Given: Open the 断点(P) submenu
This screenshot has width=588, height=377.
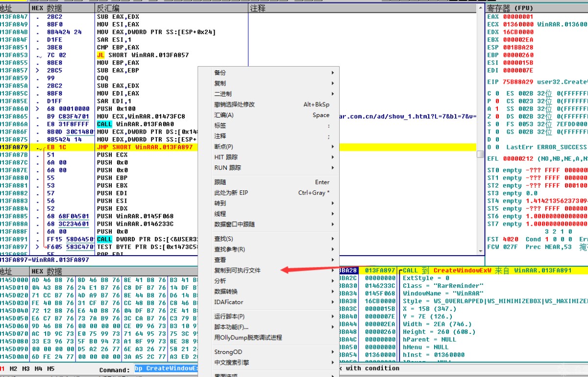Looking at the screenshot, I should [x=269, y=146].
